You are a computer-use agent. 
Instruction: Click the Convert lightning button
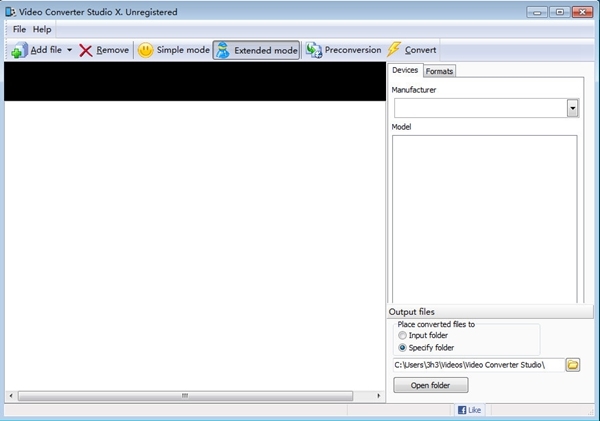[412, 50]
